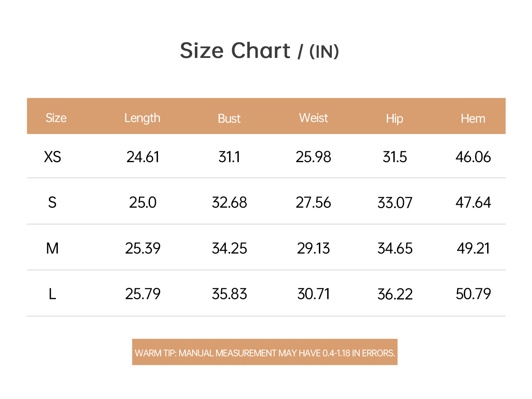532x399 pixels.
Task: Select XS hem value 46.06
Action: point(473,157)
